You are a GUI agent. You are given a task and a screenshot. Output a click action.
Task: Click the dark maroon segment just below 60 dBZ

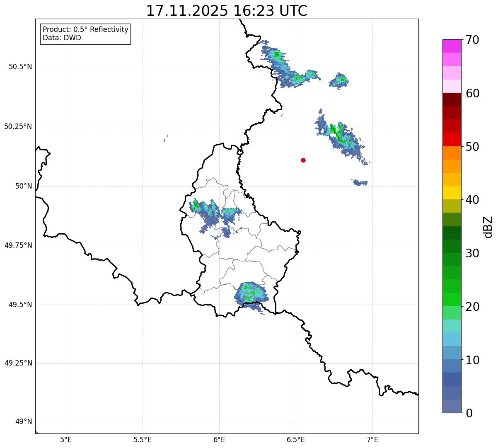click(454, 99)
